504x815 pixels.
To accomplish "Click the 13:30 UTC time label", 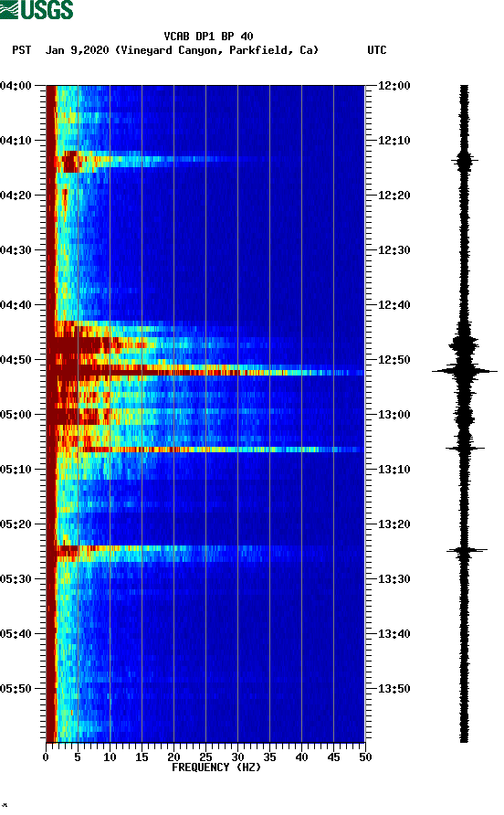I will point(394,579).
